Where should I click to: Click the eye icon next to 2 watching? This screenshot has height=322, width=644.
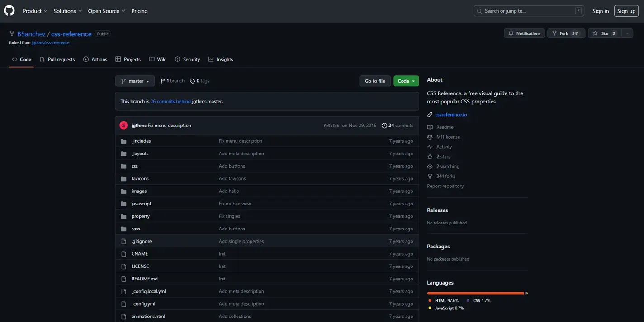tap(430, 167)
